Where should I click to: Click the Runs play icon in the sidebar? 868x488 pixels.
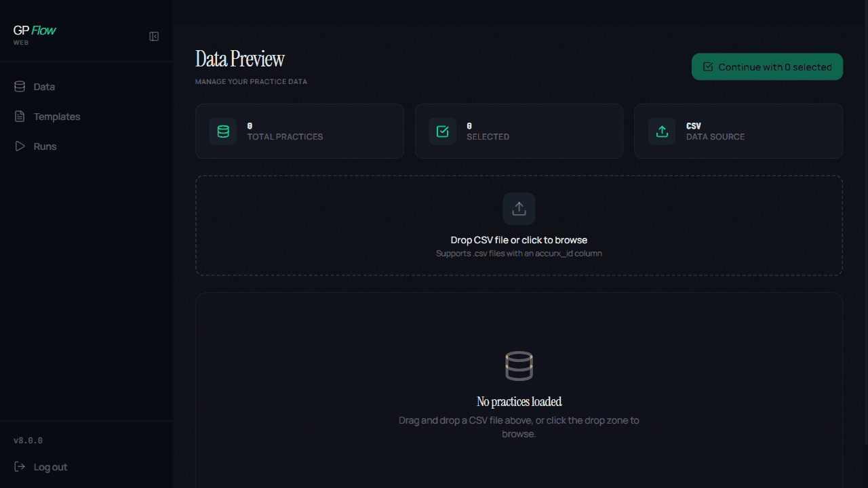point(19,146)
